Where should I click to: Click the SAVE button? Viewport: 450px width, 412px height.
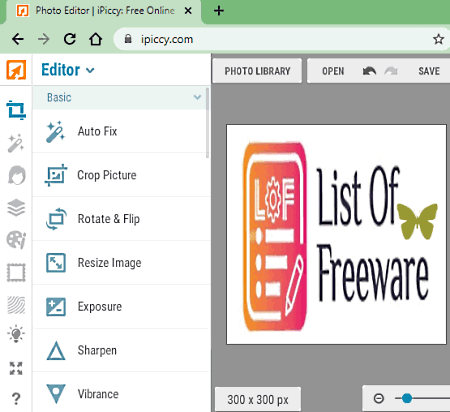[x=429, y=71]
